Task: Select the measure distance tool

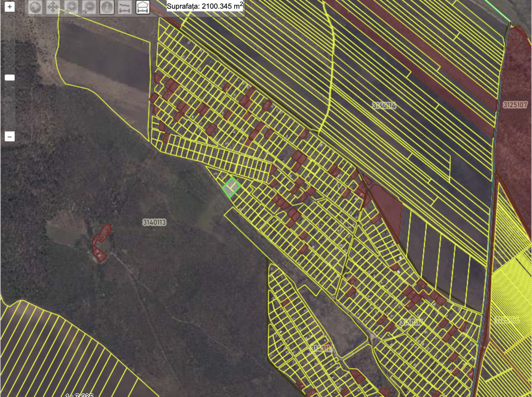Action: (125, 7)
